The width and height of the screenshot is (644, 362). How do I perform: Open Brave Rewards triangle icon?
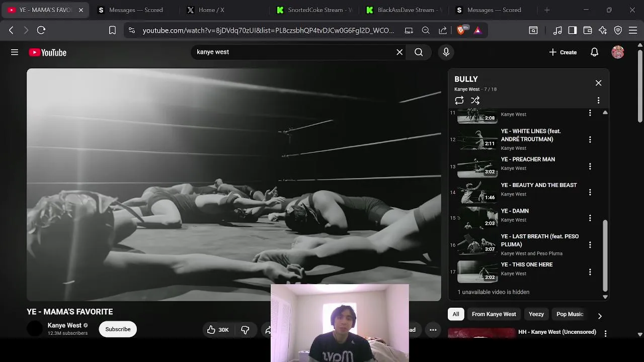pos(477,30)
